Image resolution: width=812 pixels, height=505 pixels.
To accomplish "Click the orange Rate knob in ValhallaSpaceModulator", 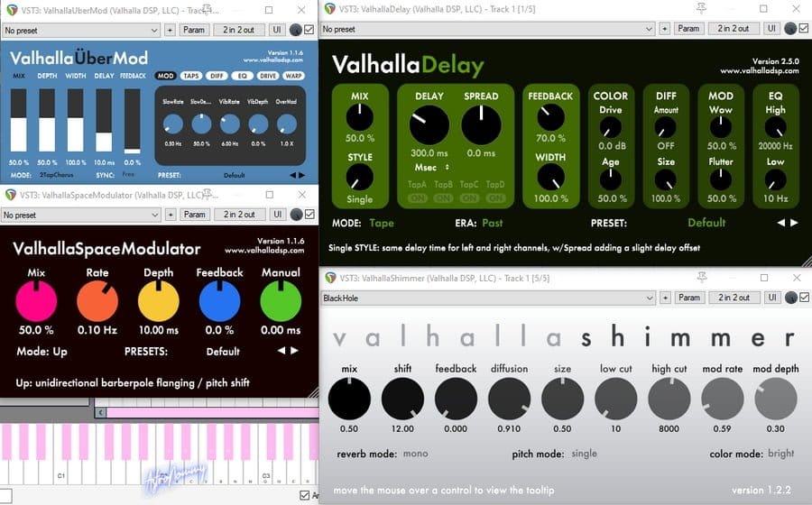I will [97, 301].
